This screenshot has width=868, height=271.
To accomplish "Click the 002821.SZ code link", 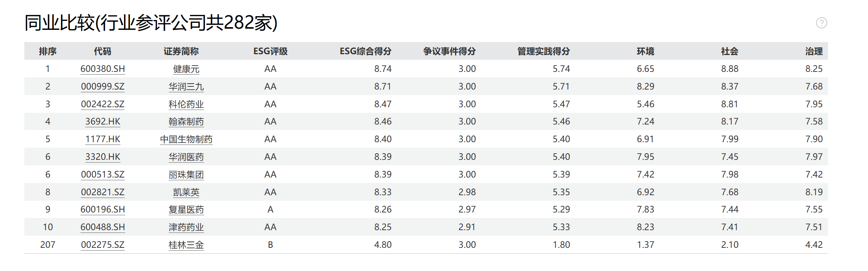I will (x=102, y=192).
